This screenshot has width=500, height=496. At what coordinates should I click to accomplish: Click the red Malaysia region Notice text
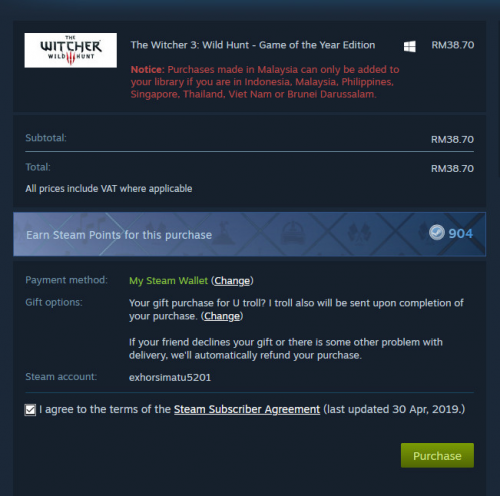click(x=265, y=82)
